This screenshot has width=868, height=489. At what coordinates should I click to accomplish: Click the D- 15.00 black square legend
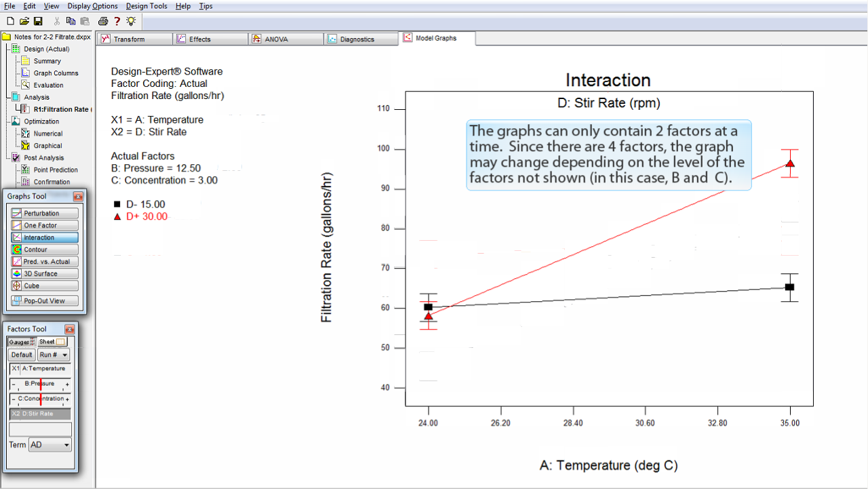tap(117, 204)
